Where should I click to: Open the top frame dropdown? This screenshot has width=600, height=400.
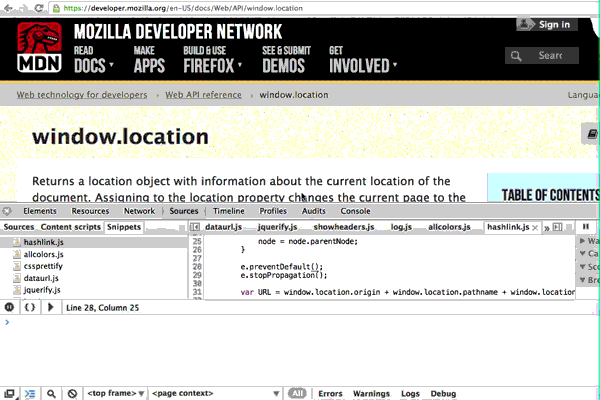click(115, 393)
